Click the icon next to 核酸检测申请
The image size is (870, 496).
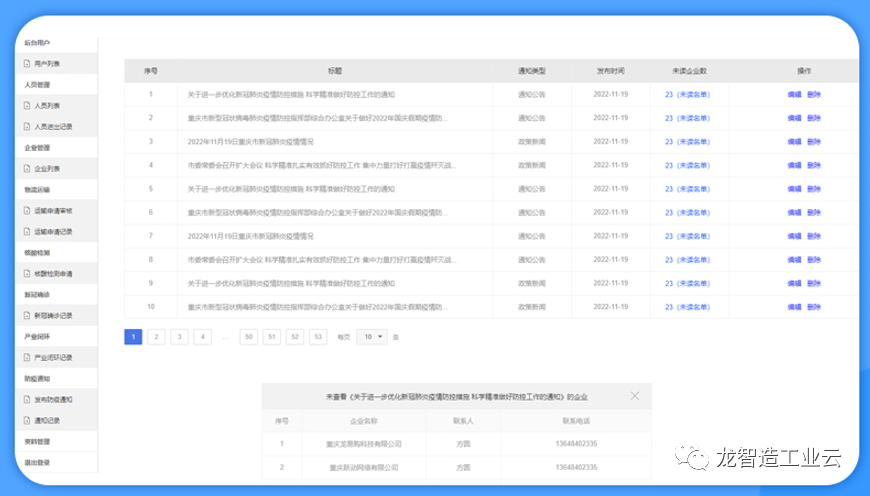click(x=27, y=273)
